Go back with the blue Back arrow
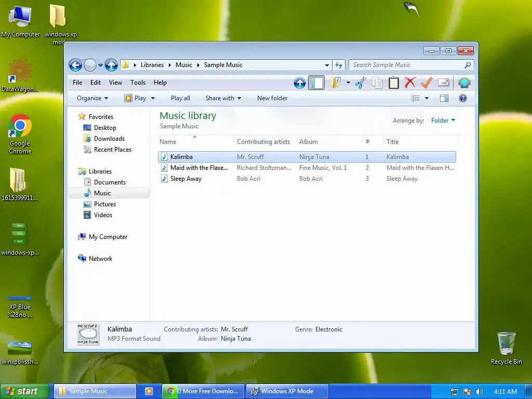Screen dimensions: 532x399 coord(75,65)
